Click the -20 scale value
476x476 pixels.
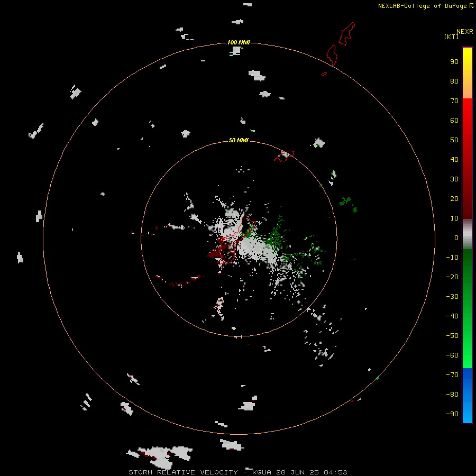coord(452,277)
